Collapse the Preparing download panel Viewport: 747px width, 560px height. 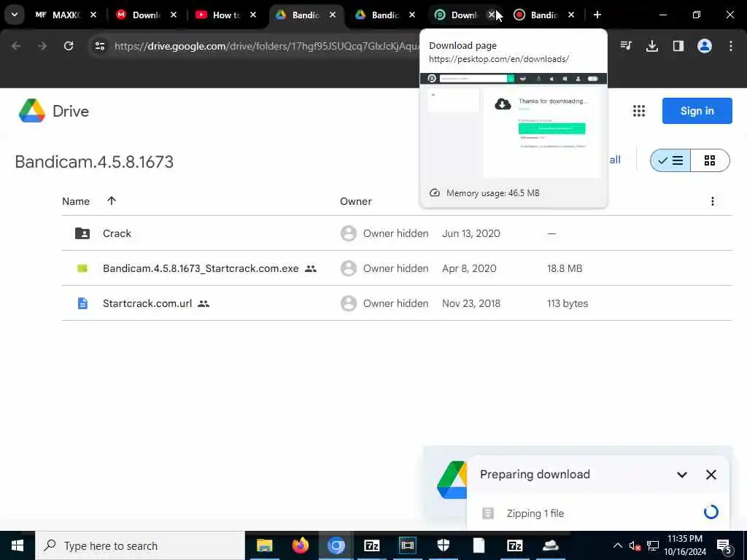(682, 475)
